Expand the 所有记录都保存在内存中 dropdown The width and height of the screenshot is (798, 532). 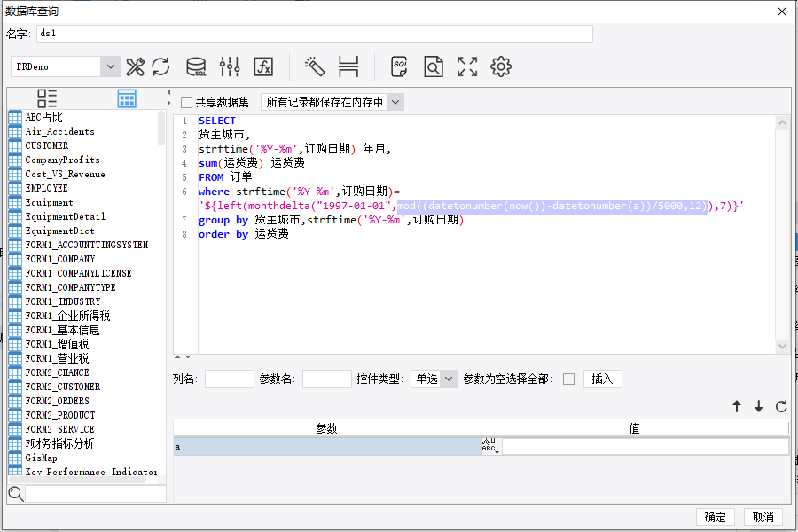tap(332, 102)
